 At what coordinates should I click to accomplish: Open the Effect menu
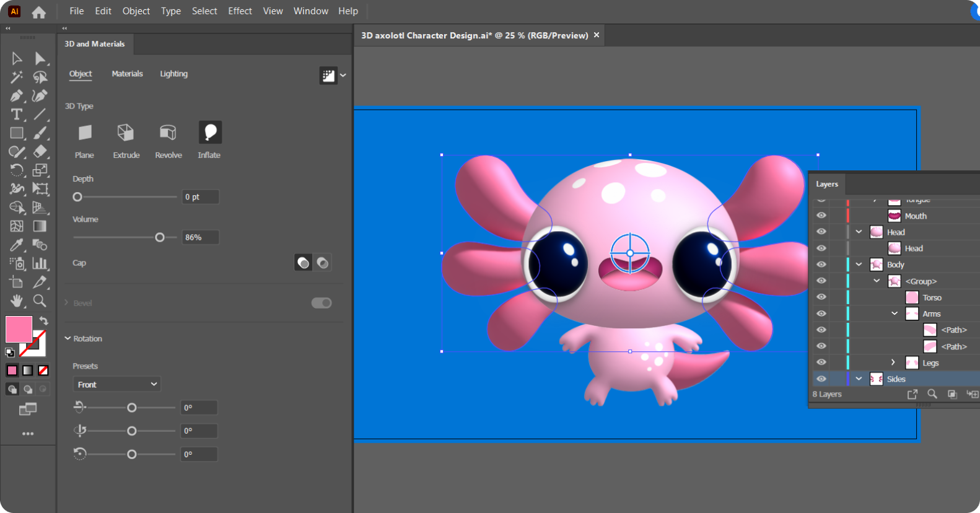coord(240,11)
